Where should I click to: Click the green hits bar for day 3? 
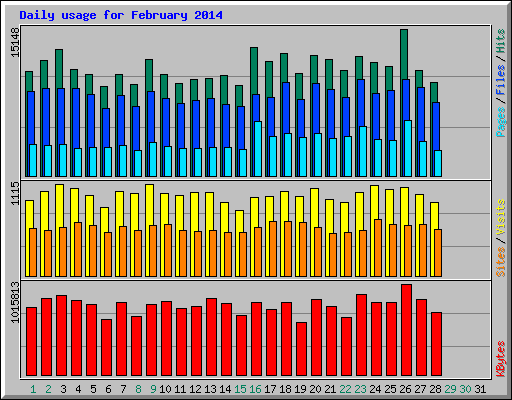tap(59, 68)
